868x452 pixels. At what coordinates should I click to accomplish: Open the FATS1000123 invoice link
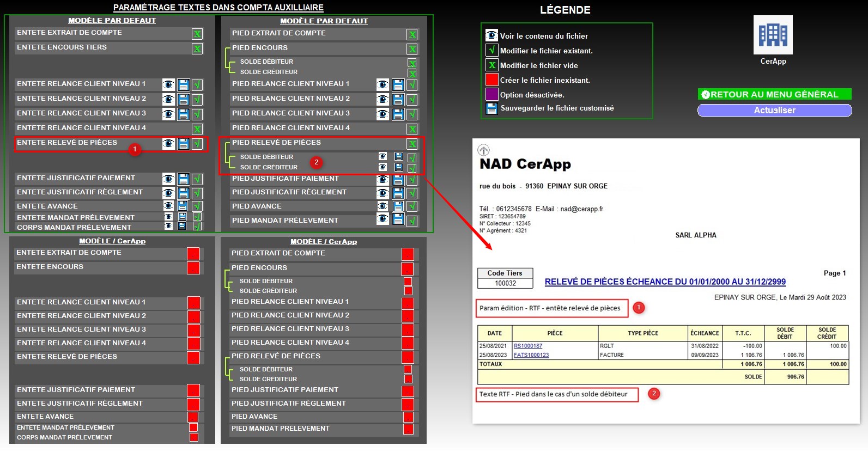pyautogui.click(x=531, y=355)
